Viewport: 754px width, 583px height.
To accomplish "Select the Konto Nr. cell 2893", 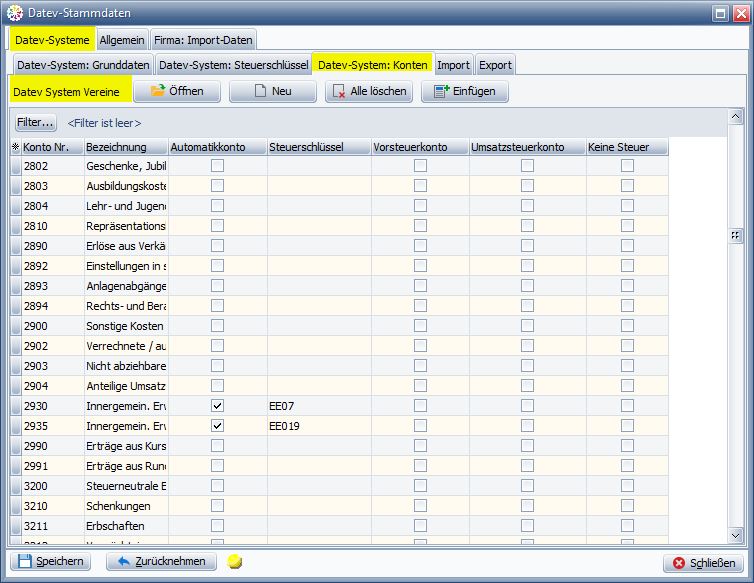I will (x=53, y=286).
